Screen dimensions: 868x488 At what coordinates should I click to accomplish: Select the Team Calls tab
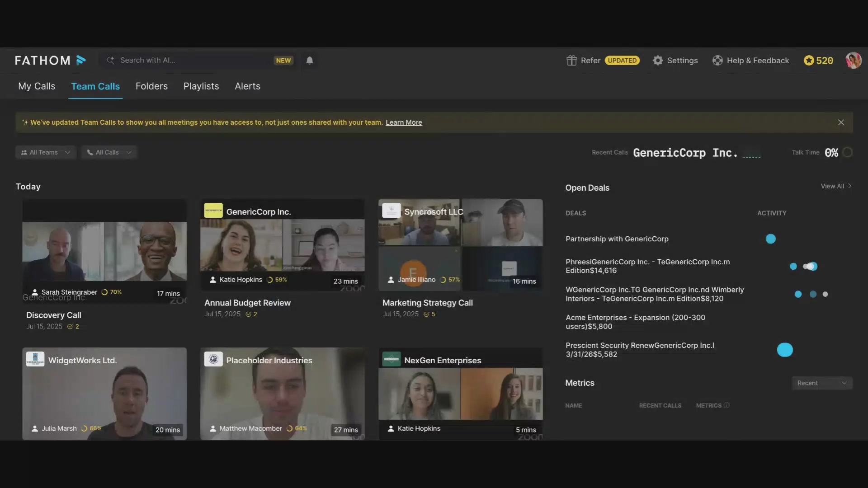pyautogui.click(x=95, y=86)
